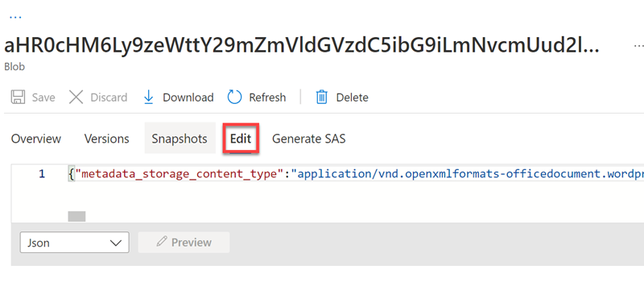Open the more options ellipsis beside blob title
Image resolution: width=644 pixels, height=291 pixels.
[x=639, y=46]
